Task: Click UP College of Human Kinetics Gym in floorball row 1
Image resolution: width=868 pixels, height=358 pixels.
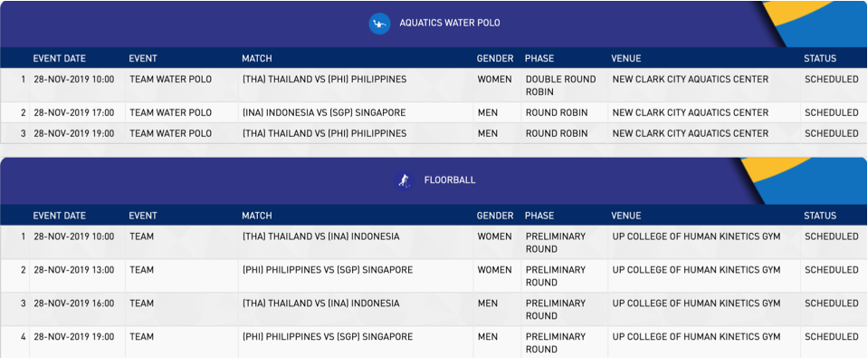Action: (x=696, y=237)
